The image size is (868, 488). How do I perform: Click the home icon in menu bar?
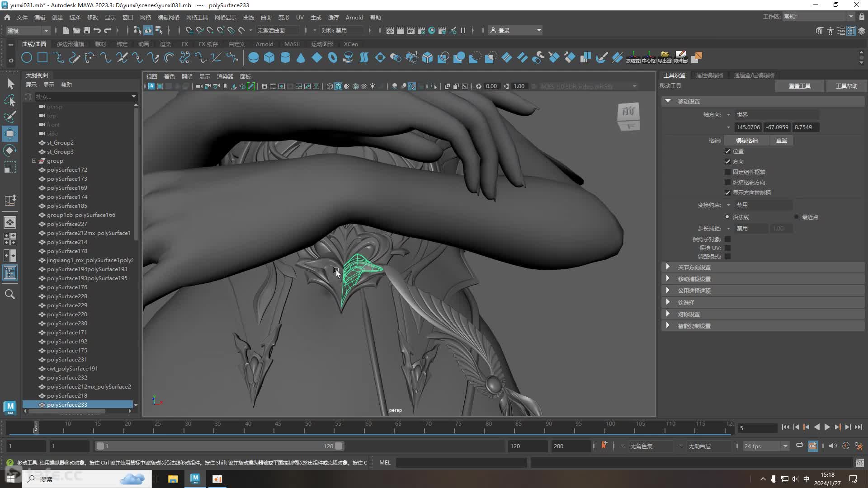7,17
